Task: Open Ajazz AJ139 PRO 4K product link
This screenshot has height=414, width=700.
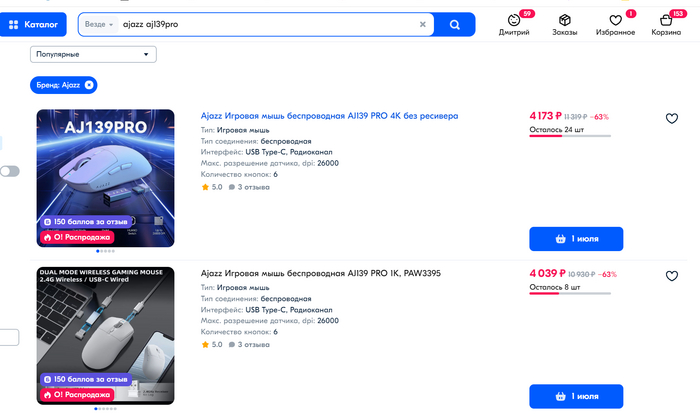Action: (329, 116)
